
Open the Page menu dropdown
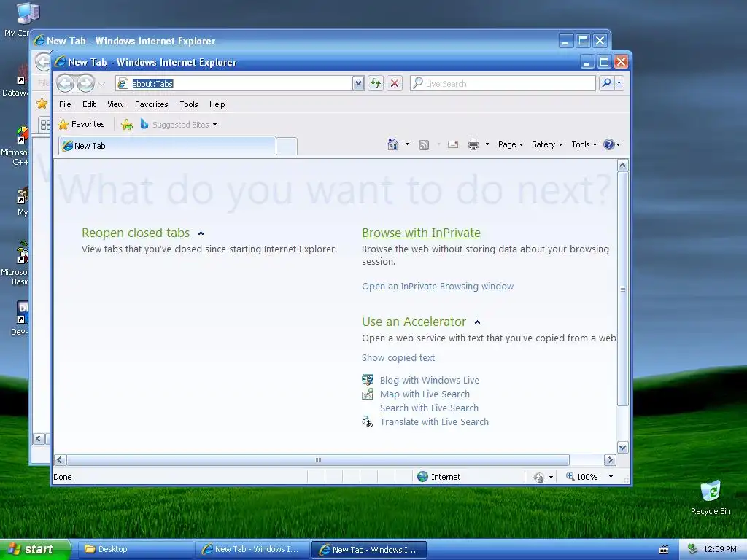511,144
